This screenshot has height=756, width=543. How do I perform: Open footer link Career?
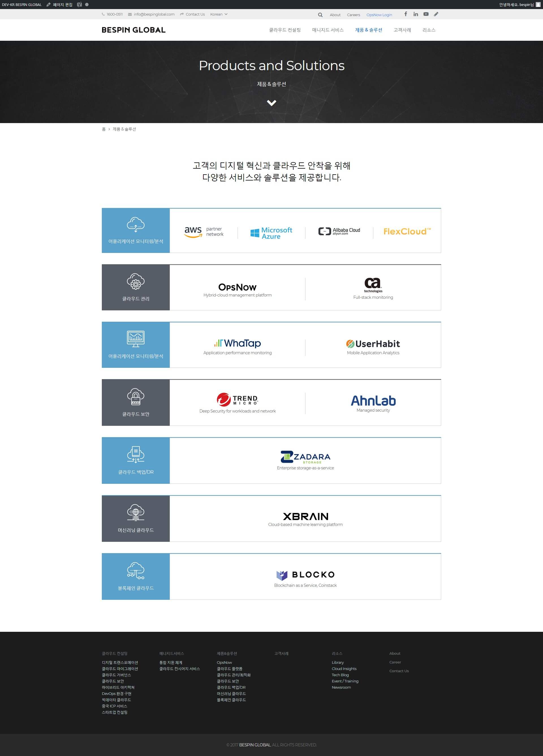pos(395,662)
